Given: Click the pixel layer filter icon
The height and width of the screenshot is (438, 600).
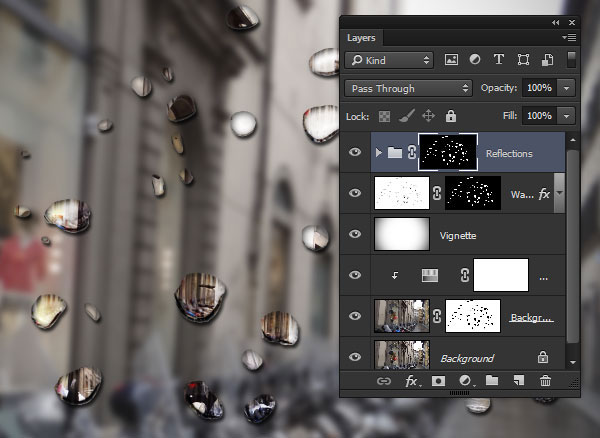Looking at the screenshot, I should click(x=451, y=60).
